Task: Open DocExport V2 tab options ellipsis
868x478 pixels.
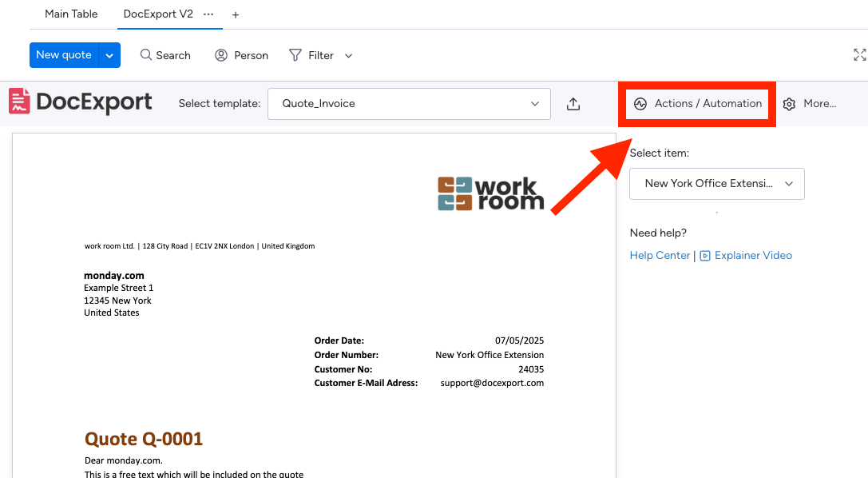Action: tap(208, 14)
